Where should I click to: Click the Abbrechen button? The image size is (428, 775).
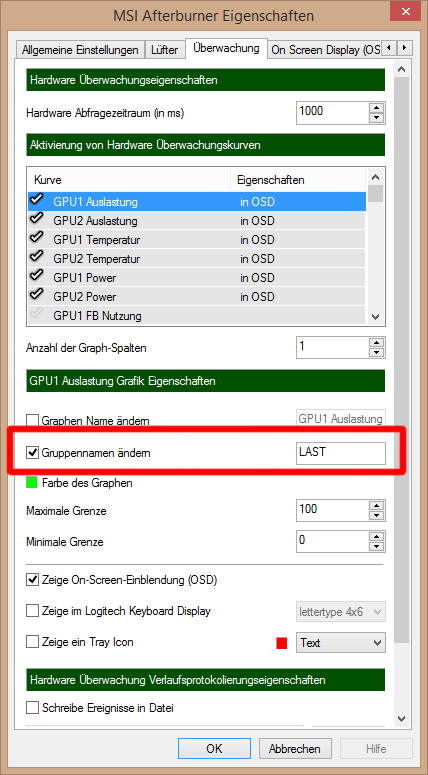[295, 748]
